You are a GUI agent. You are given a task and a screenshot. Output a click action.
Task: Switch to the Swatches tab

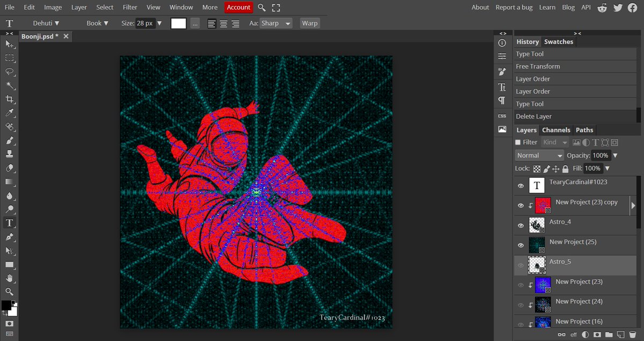click(559, 41)
